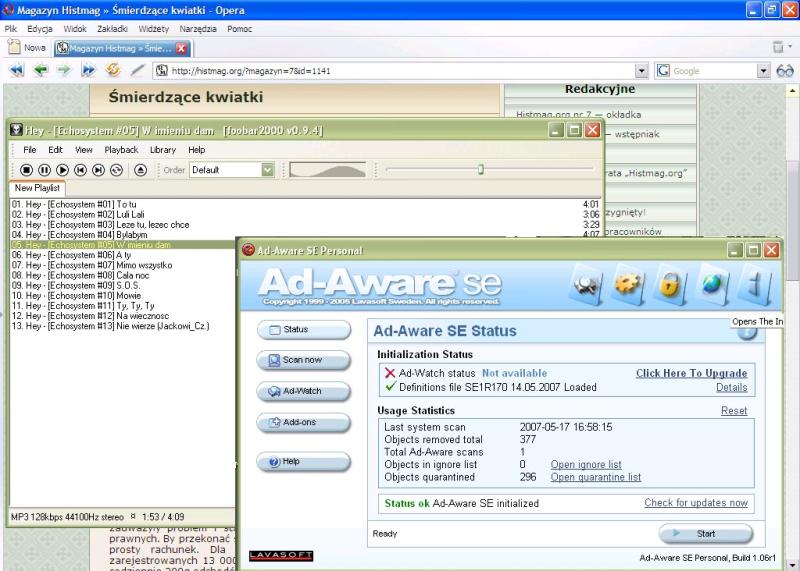Open Add-ons in Ad-Aware sidebar
The image size is (800, 571).
(x=304, y=423)
